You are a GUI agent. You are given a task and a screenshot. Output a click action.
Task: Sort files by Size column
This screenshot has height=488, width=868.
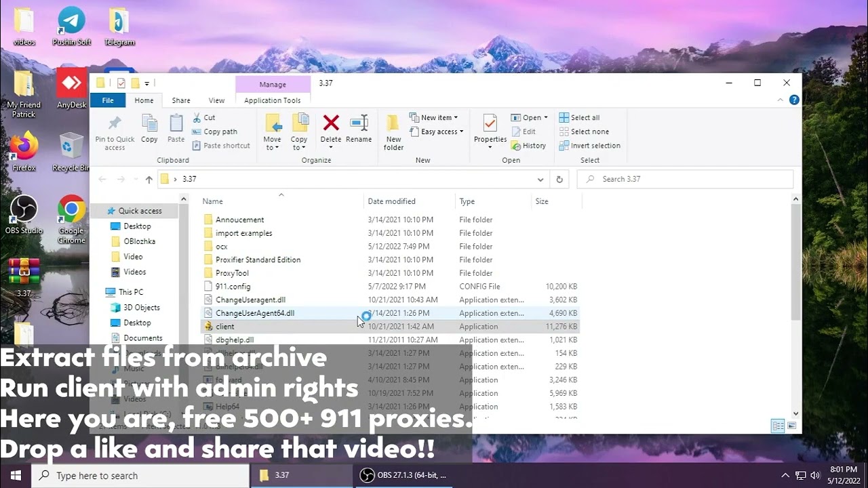pos(556,201)
